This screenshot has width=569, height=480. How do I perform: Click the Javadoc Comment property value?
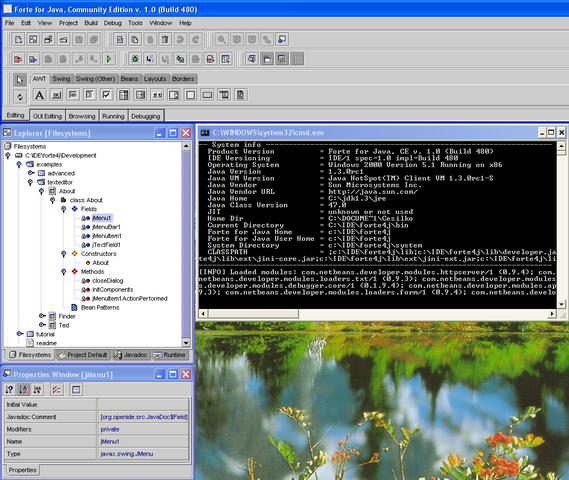[x=144, y=417]
